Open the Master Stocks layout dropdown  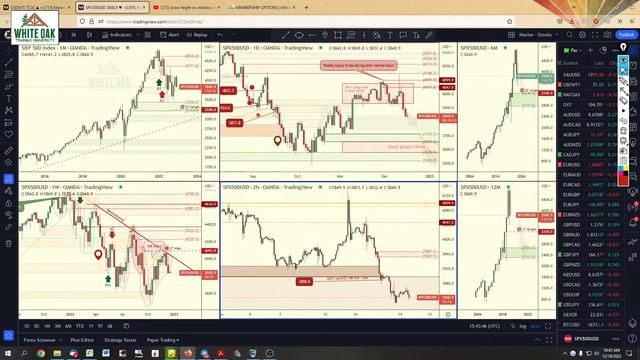point(539,35)
